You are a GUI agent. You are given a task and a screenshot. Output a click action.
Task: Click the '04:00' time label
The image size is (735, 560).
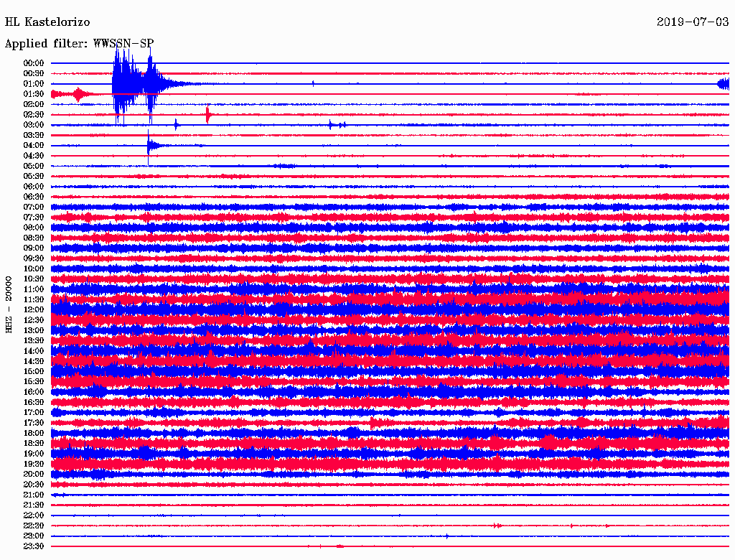(34, 146)
